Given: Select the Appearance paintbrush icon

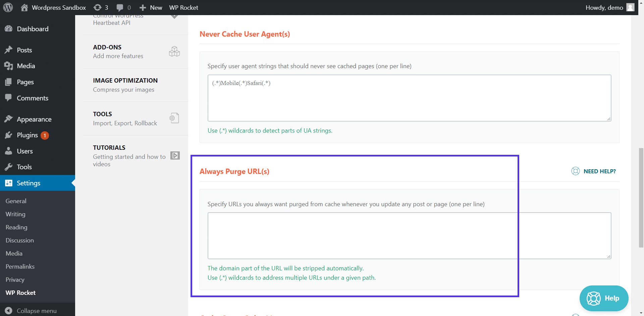Looking at the screenshot, I should [9, 119].
